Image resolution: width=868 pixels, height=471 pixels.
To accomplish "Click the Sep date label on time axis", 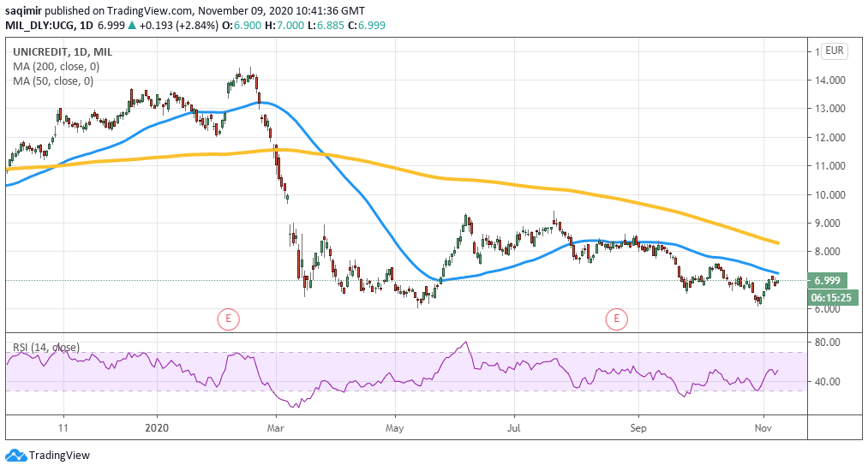I will pos(638,428).
